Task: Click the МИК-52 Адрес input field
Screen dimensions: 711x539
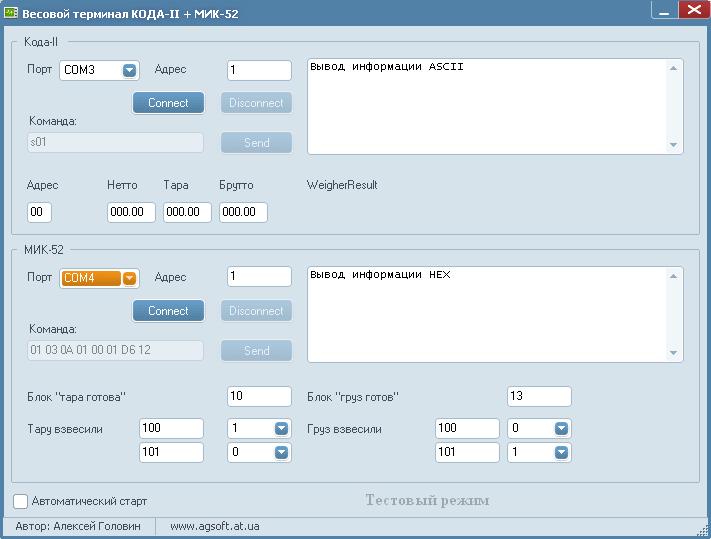Action: pos(259,277)
